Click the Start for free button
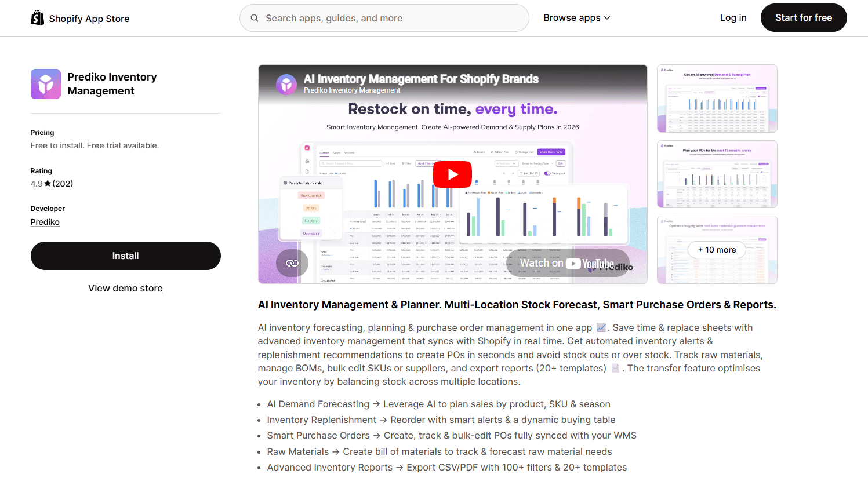 804,18
